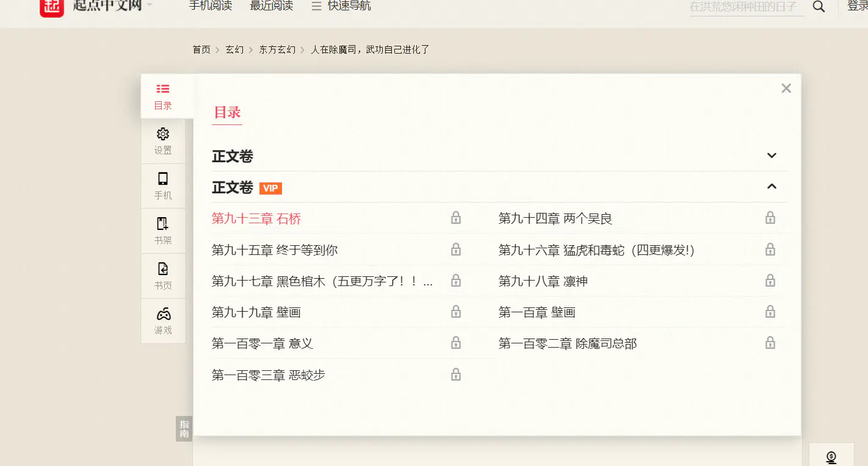
Task: Click lock icon beside 第一百零一章 意义
Action: pyautogui.click(x=456, y=343)
